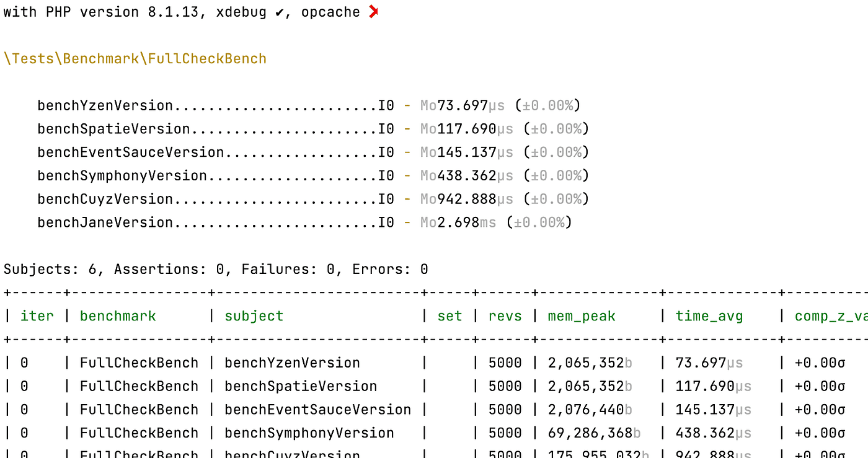This screenshot has width=868, height=458.
Task: Click benchEventSauceVersion in the summary list
Action: [131, 152]
